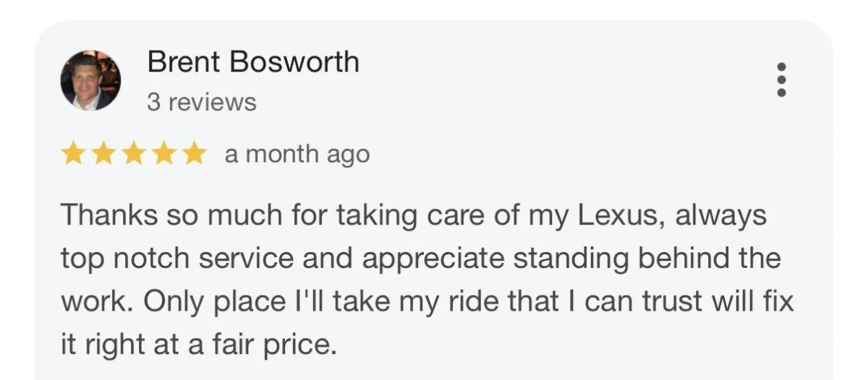This screenshot has width=868, height=380.
Task: Click the fifth rating star
Action: pos(194,154)
